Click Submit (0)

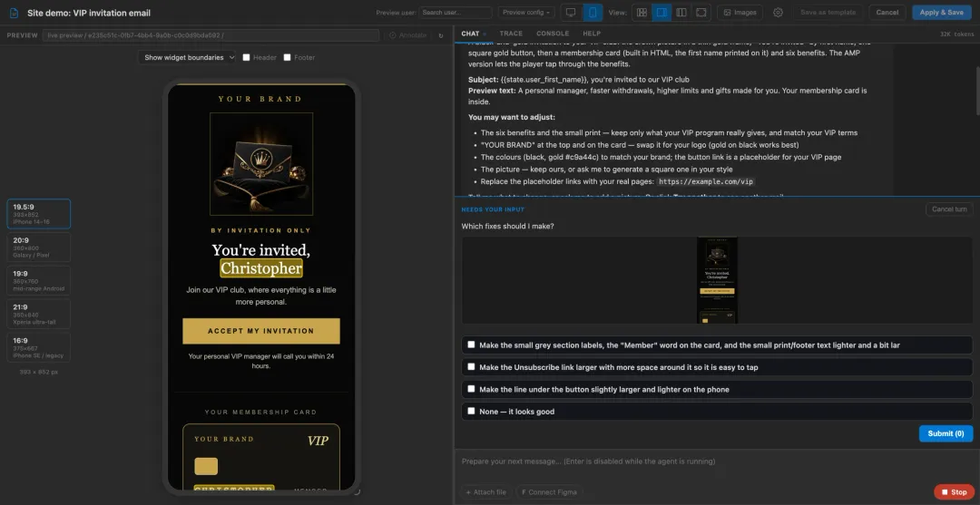[x=946, y=433]
